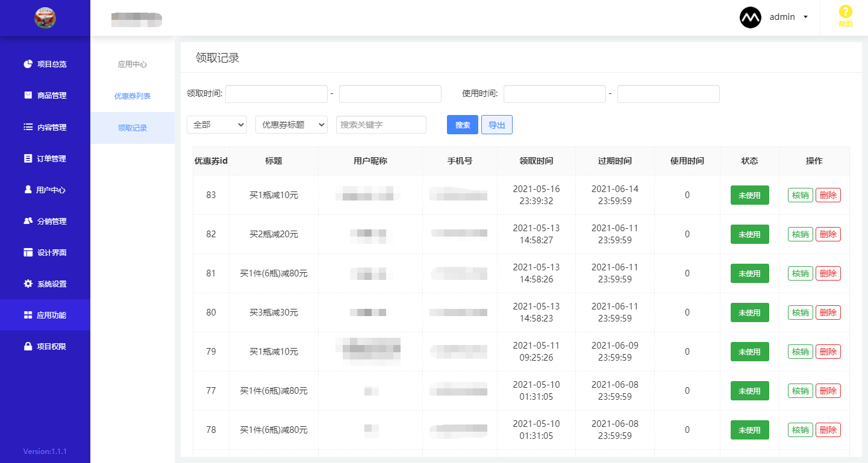Viewport: 868px width, 463px height.
Task: Click the admin avatar logo
Action: tap(751, 17)
